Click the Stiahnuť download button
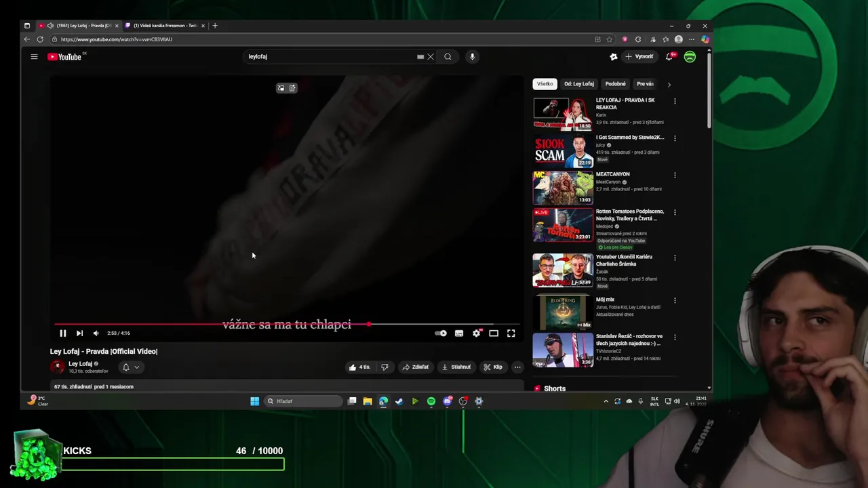Viewport: 868px width, 488px height. tap(456, 367)
